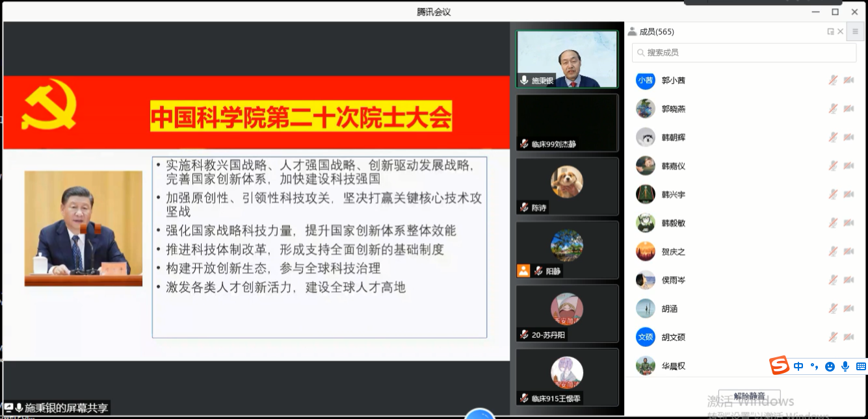The height and width of the screenshot is (419, 868).
Task: Select member name 贺庆之
Action: [674, 251]
